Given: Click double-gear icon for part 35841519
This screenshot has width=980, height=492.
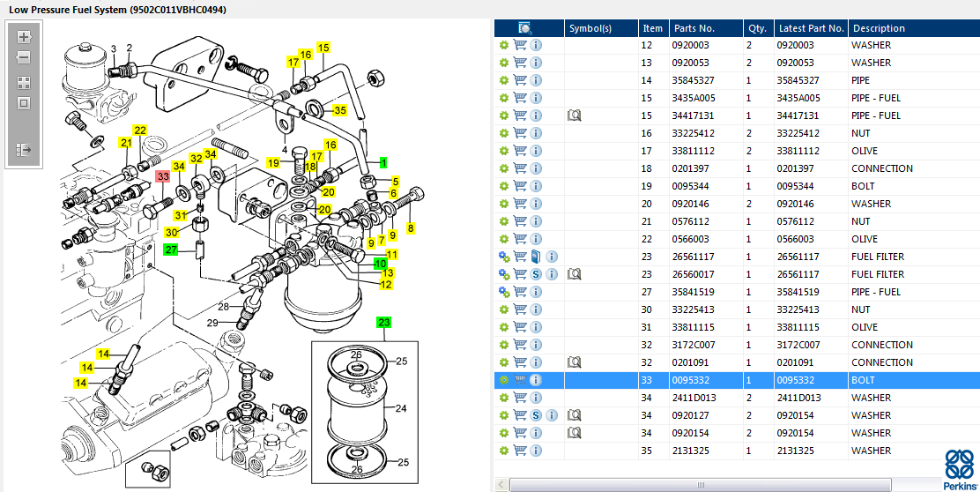Looking at the screenshot, I should click(x=504, y=291).
